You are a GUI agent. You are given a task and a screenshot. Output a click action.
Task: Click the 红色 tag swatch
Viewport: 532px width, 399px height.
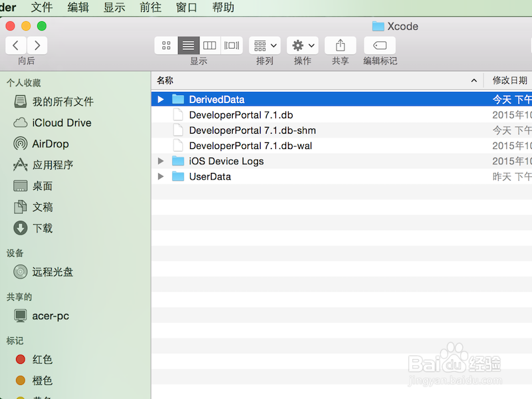point(20,359)
